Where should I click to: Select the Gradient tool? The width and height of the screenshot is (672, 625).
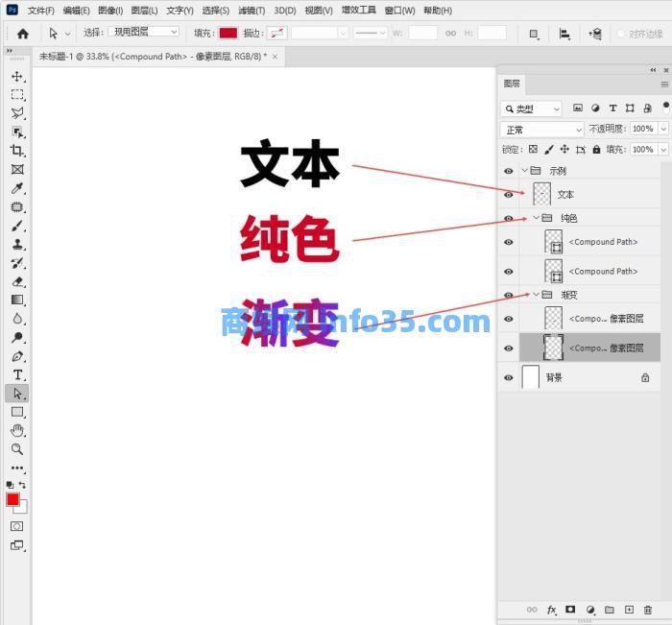pos(17,300)
